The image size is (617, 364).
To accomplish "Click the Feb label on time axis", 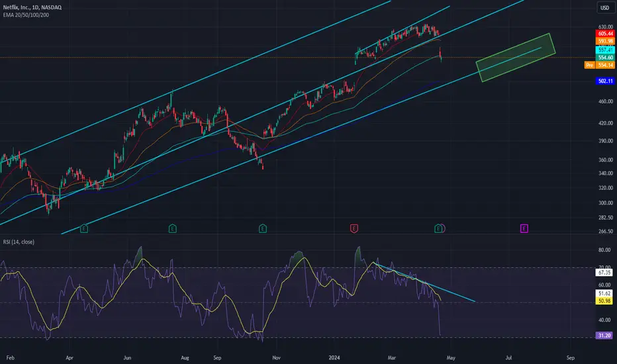I will [x=10, y=357].
